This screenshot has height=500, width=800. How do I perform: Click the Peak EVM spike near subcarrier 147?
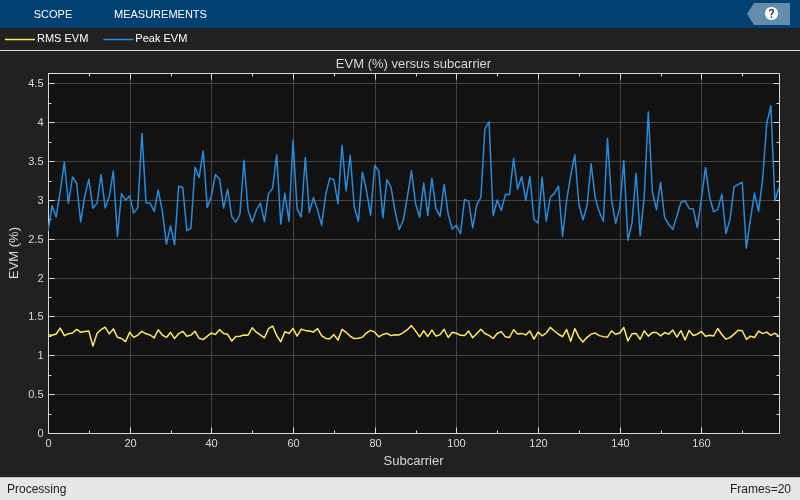[648, 112]
